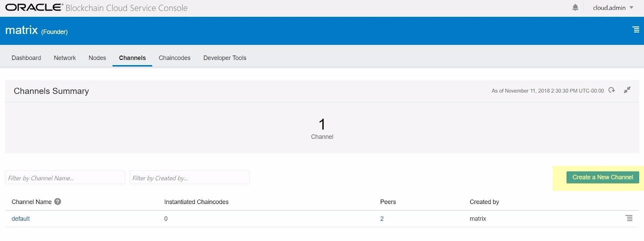Open the hamburger menu in blue banner
The width and height of the screenshot is (644, 241).
636,29
